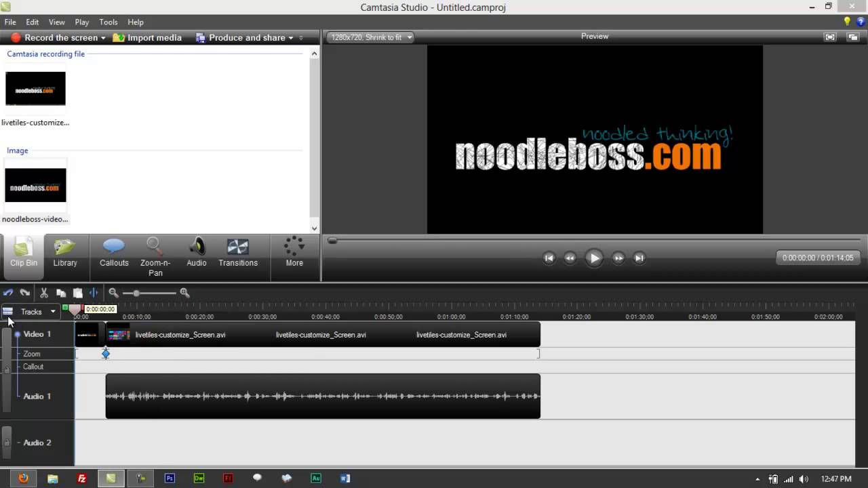Click the split icon in timeline toolbar
The height and width of the screenshot is (488, 868).
click(94, 293)
